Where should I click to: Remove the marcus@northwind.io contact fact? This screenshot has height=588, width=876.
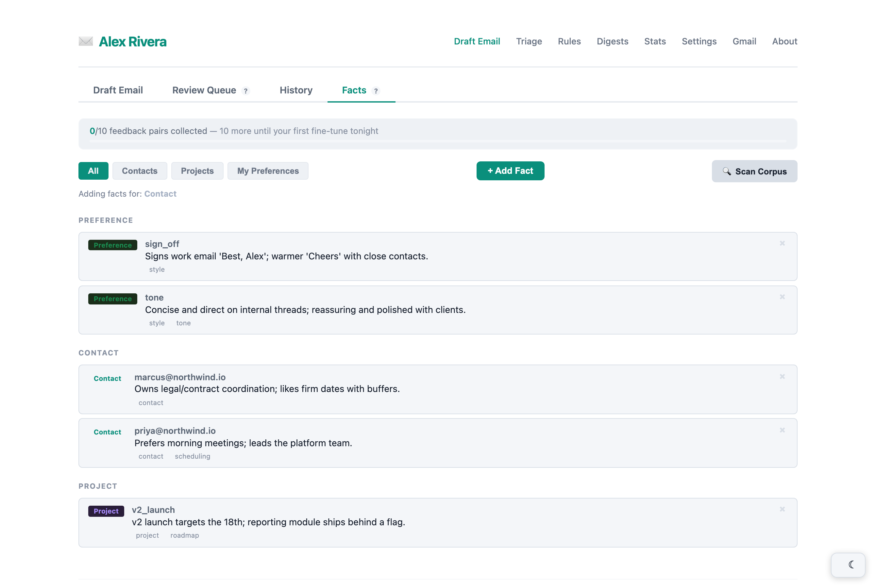(x=782, y=377)
